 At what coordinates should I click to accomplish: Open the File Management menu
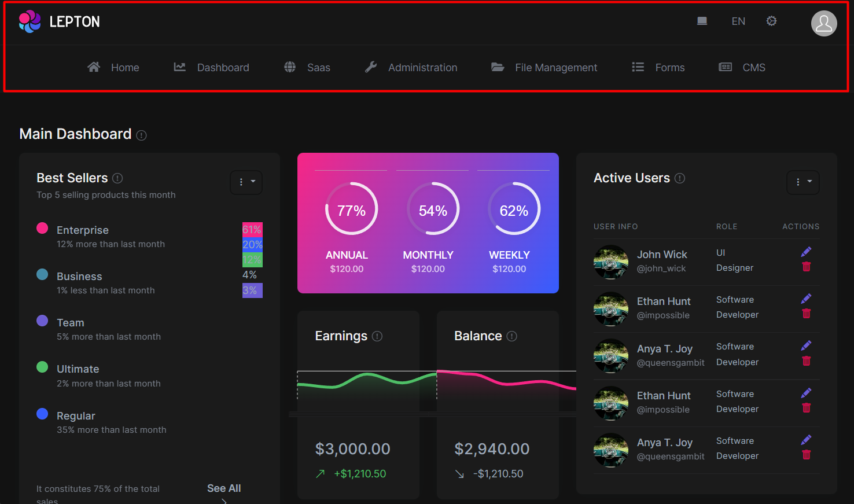tap(544, 67)
